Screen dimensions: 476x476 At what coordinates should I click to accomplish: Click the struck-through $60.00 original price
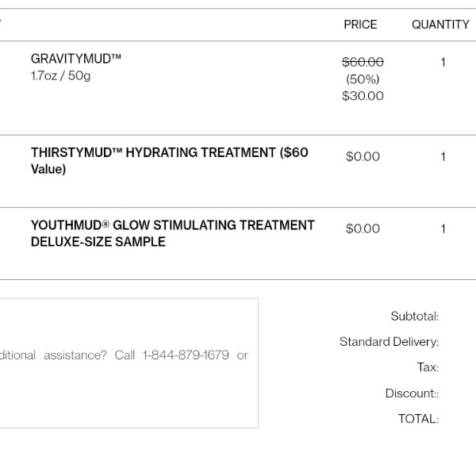tap(363, 62)
